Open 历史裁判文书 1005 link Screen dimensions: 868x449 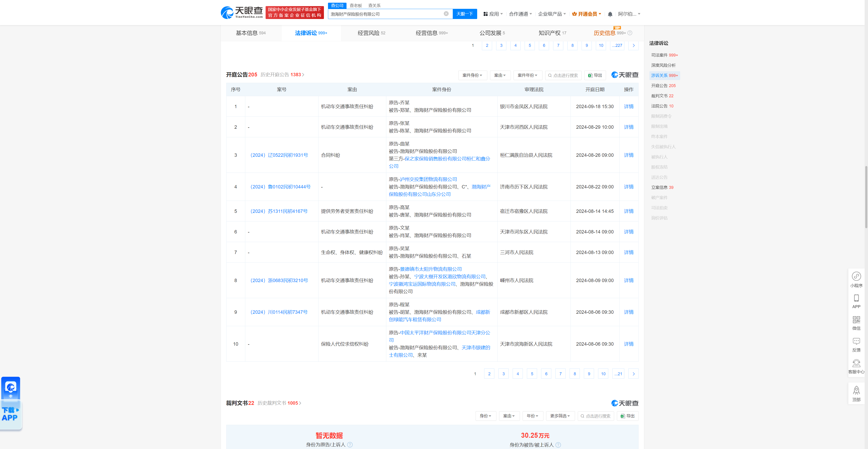point(279,403)
